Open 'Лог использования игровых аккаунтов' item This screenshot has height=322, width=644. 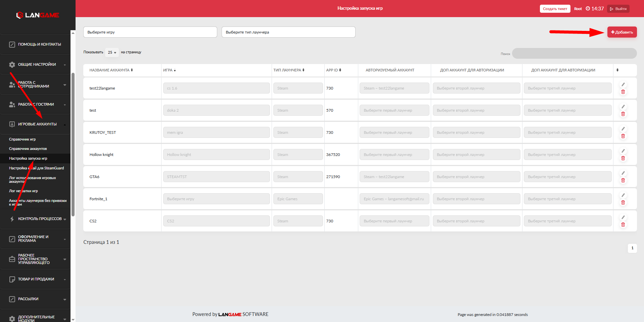pos(32,180)
